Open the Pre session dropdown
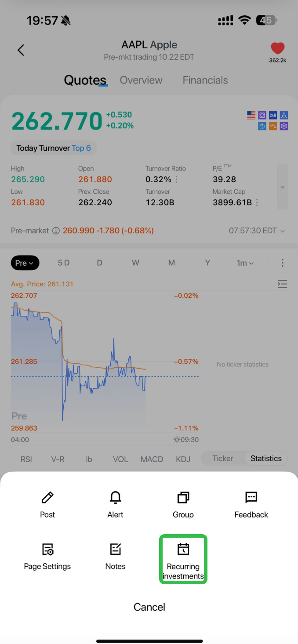This screenshot has height=644, width=298. click(x=25, y=263)
